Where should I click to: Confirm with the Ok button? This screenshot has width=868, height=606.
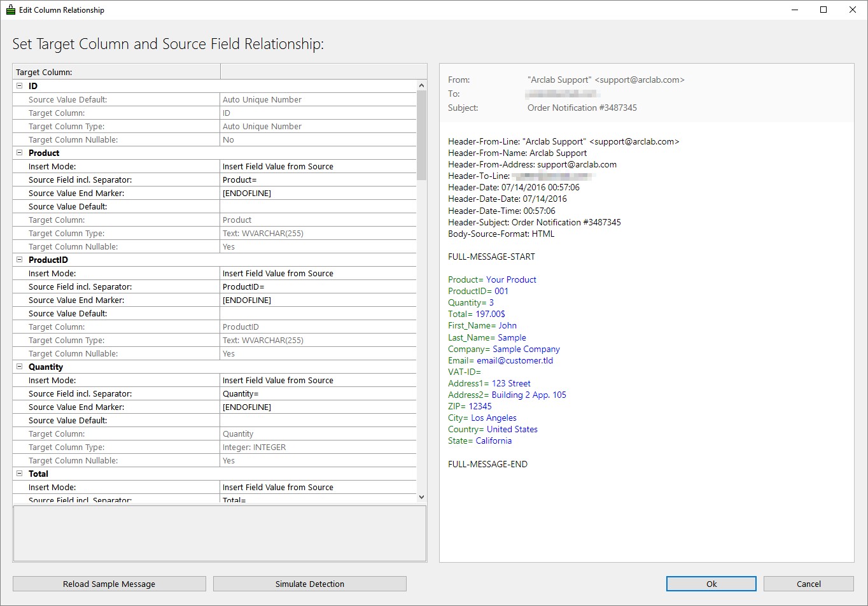(x=711, y=584)
